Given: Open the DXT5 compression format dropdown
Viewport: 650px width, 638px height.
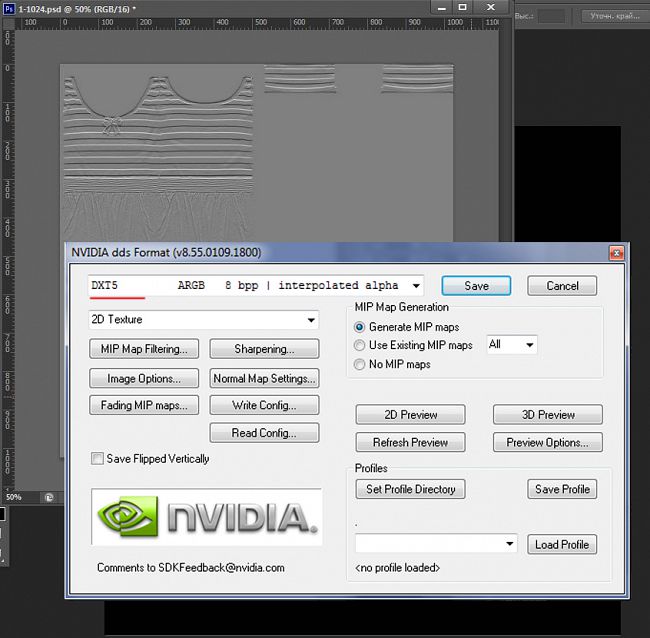Looking at the screenshot, I should 415,285.
